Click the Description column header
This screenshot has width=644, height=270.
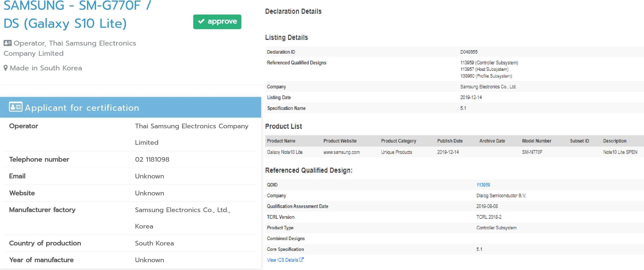pos(615,141)
